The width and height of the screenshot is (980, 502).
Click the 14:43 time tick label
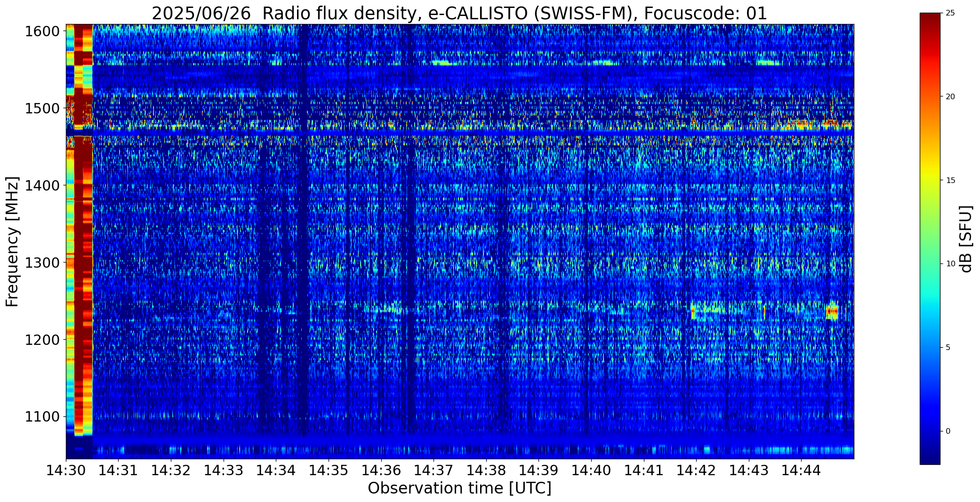point(749,470)
